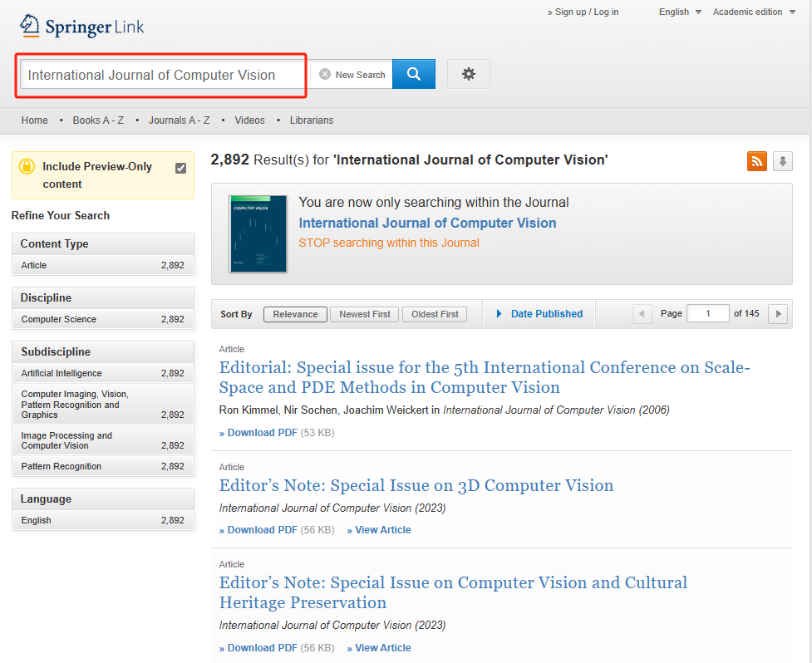This screenshot has width=812, height=663.
Task: Open Books A - Z menu item
Action: pyautogui.click(x=98, y=120)
